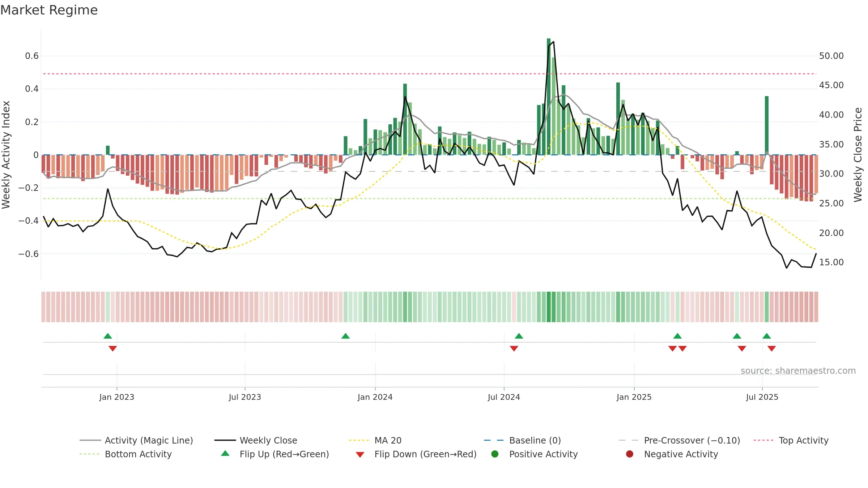Select the flip-down marker just before Jan 2023
This screenshot has width=868, height=488.
click(x=112, y=348)
